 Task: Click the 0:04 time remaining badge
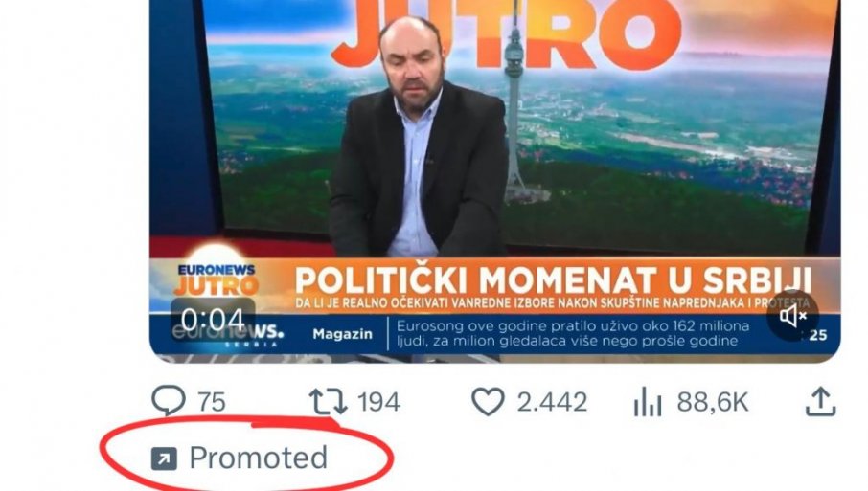pyautogui.click(x=213, y=320)
